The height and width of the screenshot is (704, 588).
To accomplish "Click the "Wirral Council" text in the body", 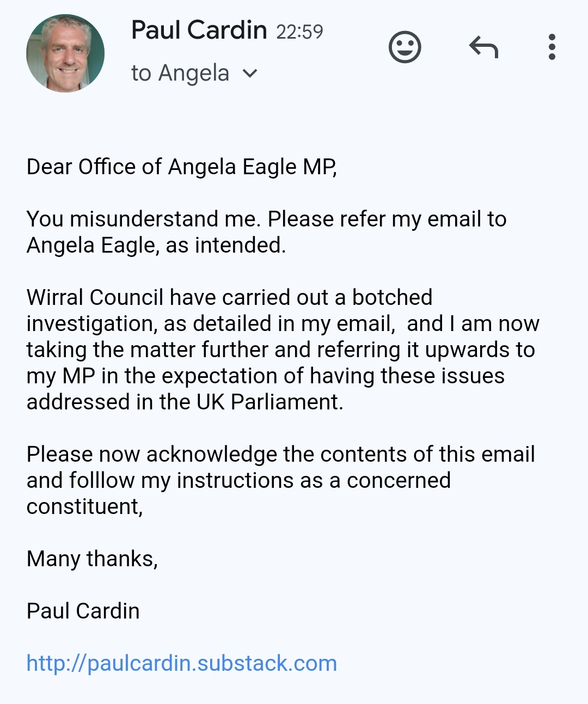I will pyautogui.click(x=95, y=297).
